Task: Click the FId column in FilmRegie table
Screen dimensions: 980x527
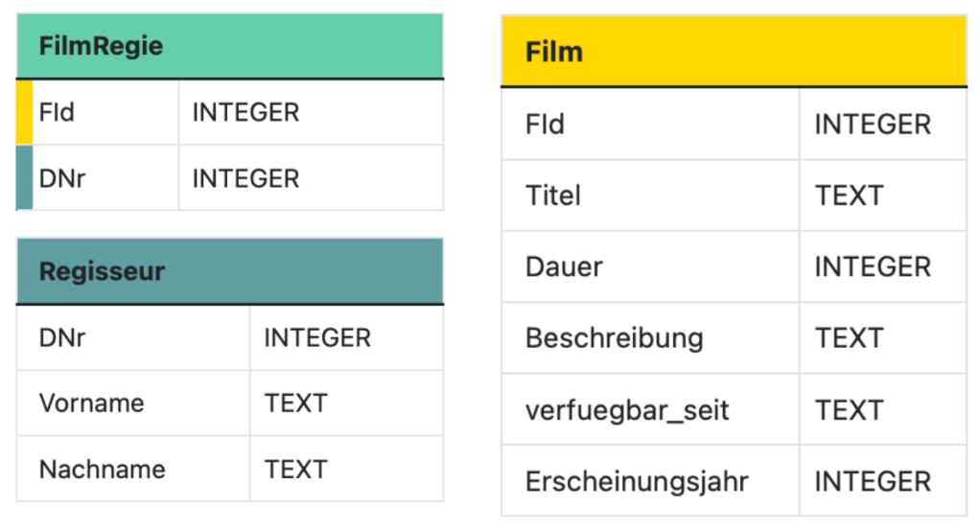Action: point(58,112)
